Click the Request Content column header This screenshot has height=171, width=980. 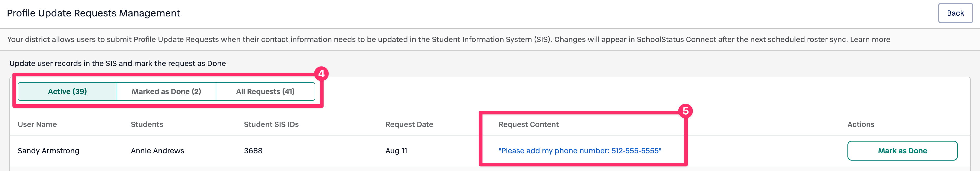click(528, 125)
